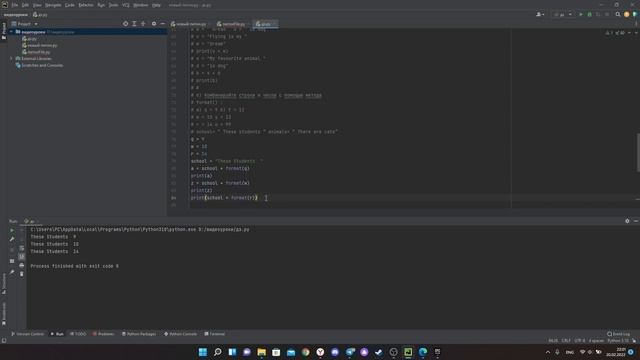640x360 pixels.
Task: Select External Libraries in the project tree
Action: (36, 59)
